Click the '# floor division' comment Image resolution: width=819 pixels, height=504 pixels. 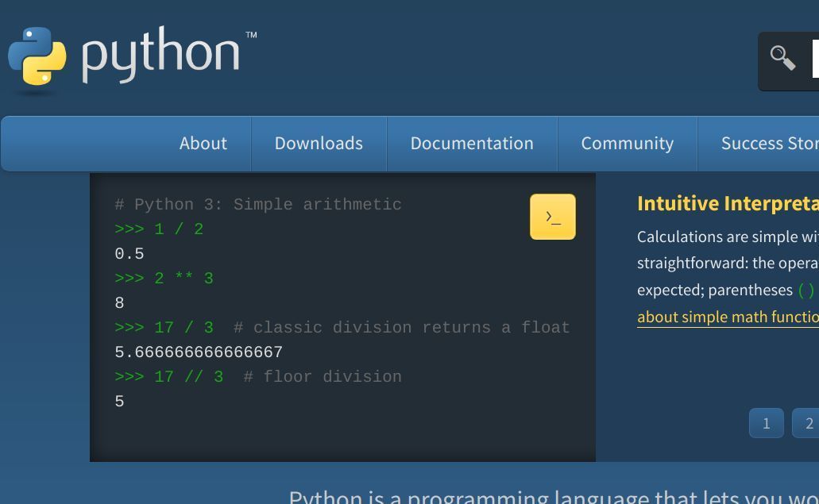(323, 377)
